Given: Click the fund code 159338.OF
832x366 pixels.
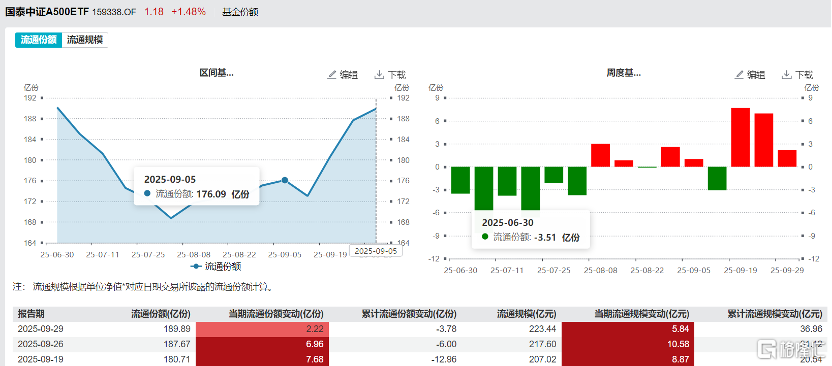Looking at the screenshot, I should (x=115, y=11).
